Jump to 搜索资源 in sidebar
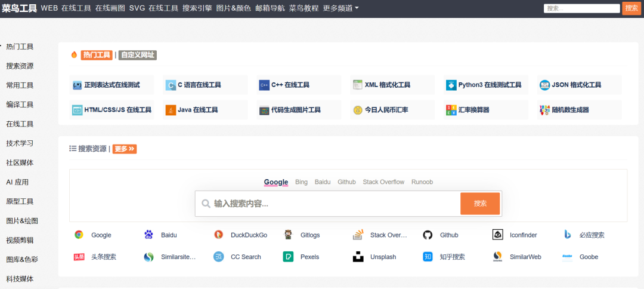Image resolution: width=644 pixels, height=289 pixels. tap(20, 66)
